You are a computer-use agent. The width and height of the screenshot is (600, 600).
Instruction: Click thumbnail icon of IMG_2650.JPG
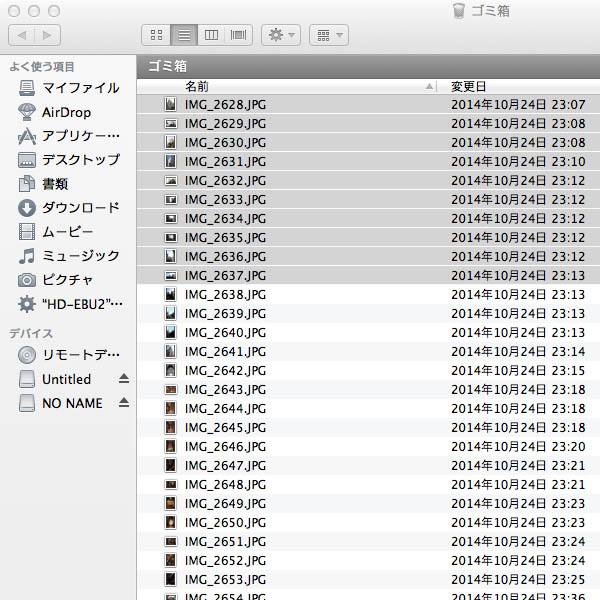[171, 523]
